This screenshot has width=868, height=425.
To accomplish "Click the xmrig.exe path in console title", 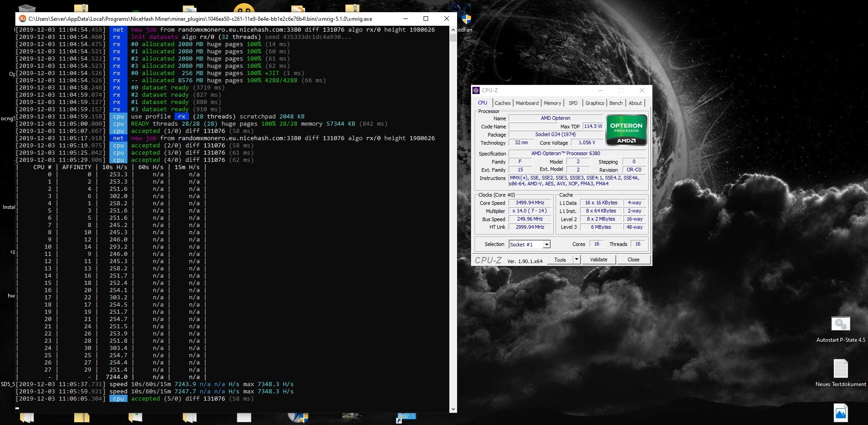I will click(x=200, y=19).
